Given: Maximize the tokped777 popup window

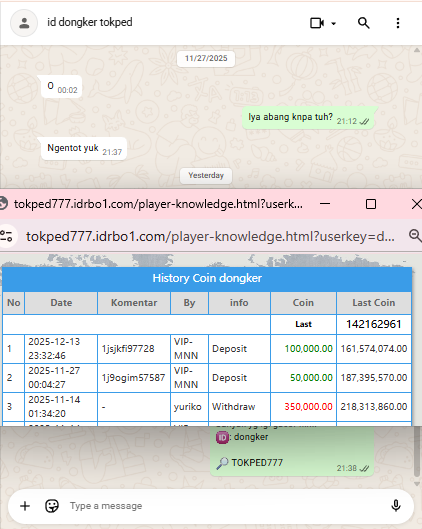Looking at the screenshot, I should coord(371,204).
